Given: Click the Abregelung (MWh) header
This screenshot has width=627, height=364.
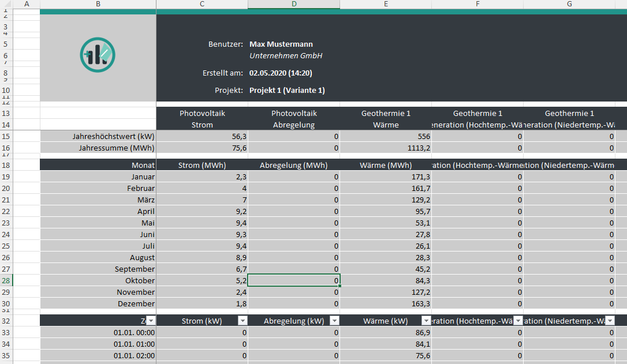Looking at the screenshot, I should tap(294, 165).
